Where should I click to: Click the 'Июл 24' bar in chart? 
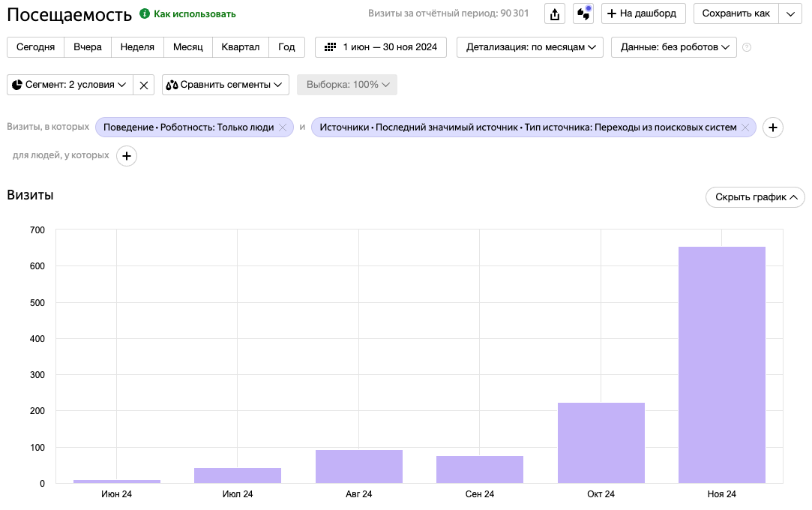click(x=238, y=475)
